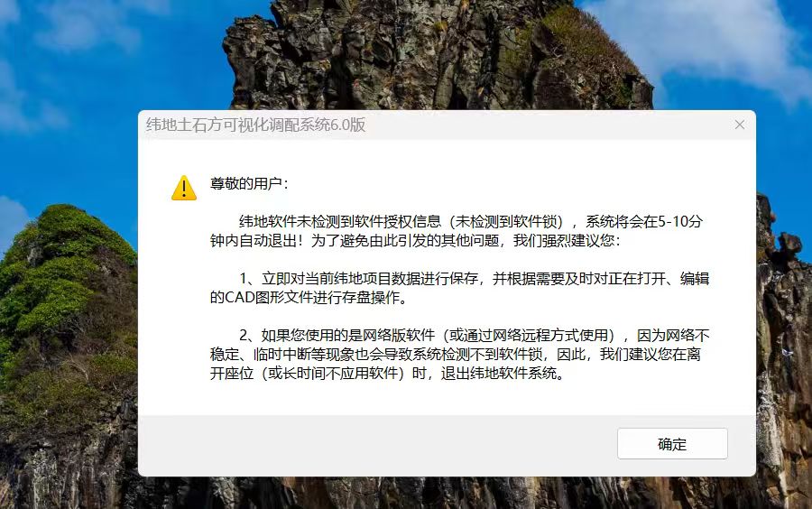The image size is (812, 509).
Task: Click the title text 纬地土石方可视化调配系统6.0版
Action: point(256,125)
